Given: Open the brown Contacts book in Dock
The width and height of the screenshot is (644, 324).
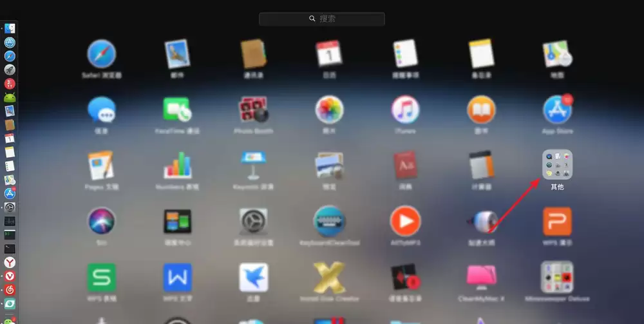Looking at the screenshot, I should point(10,125).
